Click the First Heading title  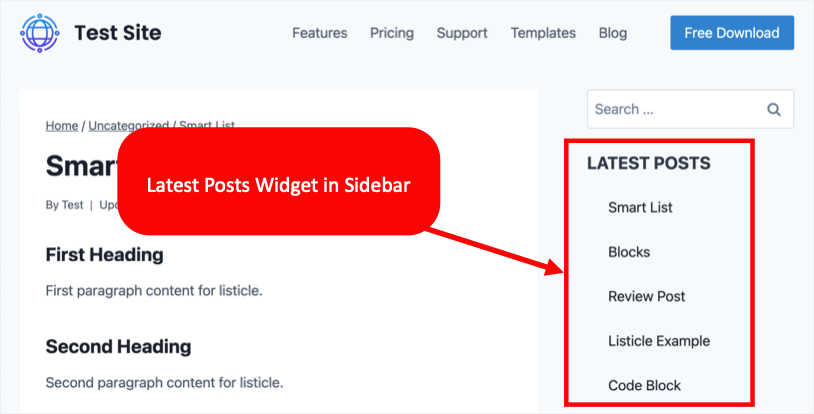104,255
